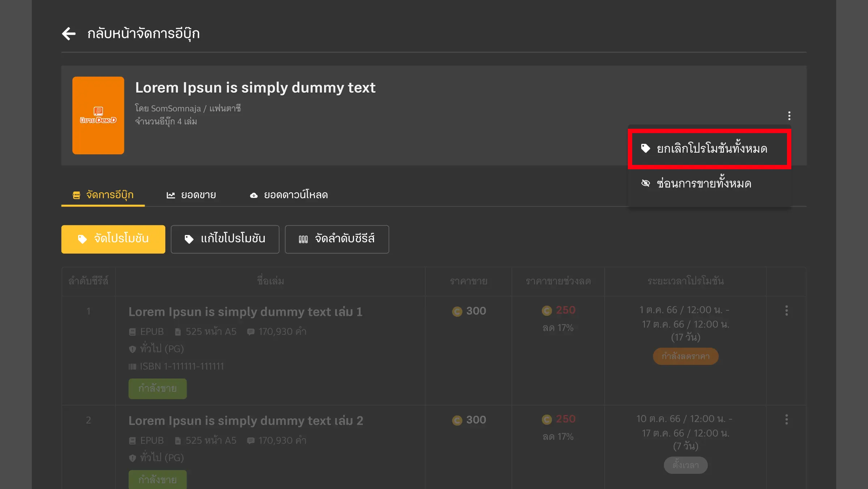This screenshot has width=868, height=489.
Task: Select ยกเลิกโปรโมชันทั้งหมด menu entry
Action: 710,149
